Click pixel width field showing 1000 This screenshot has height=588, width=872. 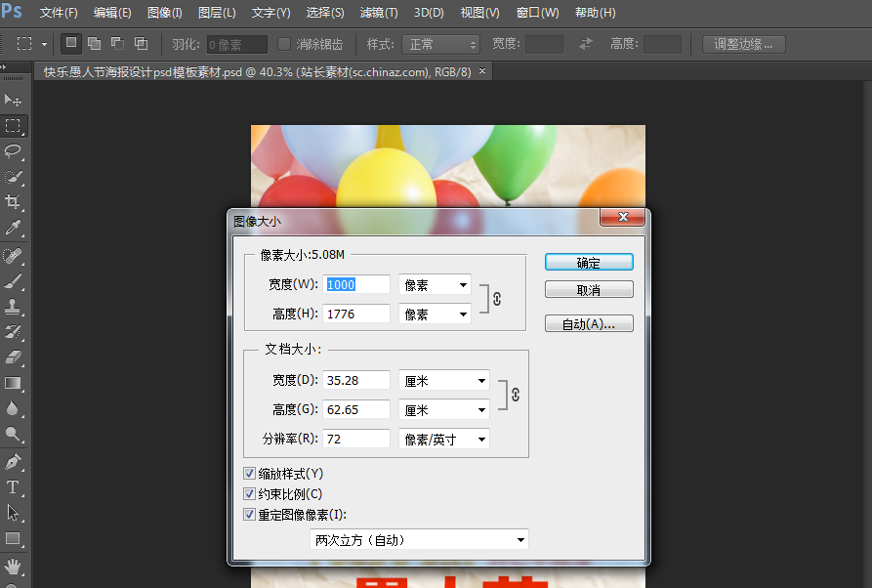pos(355,284)
